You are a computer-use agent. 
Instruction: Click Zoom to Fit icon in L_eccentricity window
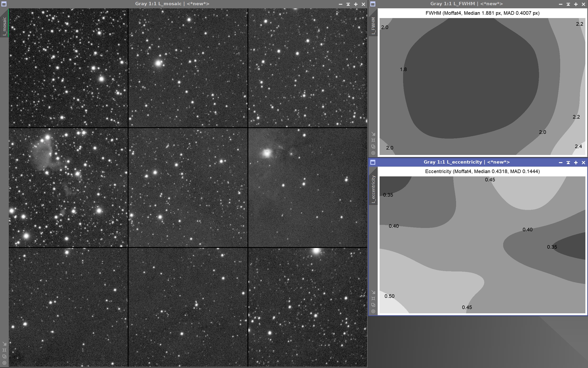point(373,298)
